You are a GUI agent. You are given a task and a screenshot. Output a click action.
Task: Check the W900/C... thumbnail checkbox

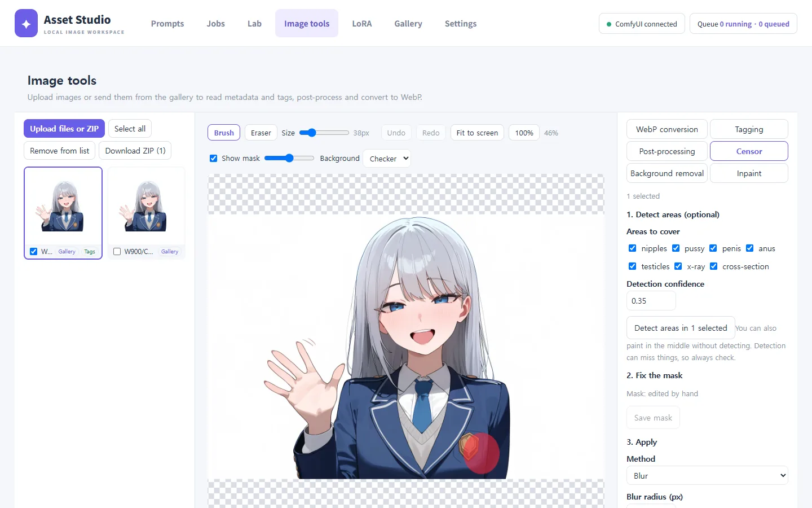[x=117, y=252]
